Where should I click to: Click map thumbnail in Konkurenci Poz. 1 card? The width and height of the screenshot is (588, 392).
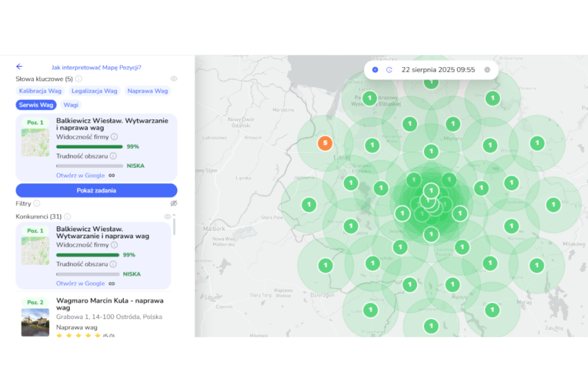pyautogui.click(x=35, y=251)
